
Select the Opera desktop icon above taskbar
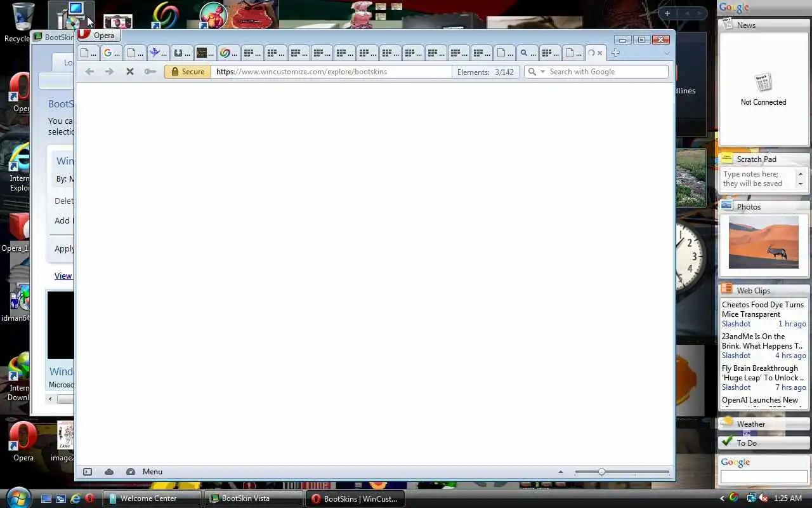[23, 441]
